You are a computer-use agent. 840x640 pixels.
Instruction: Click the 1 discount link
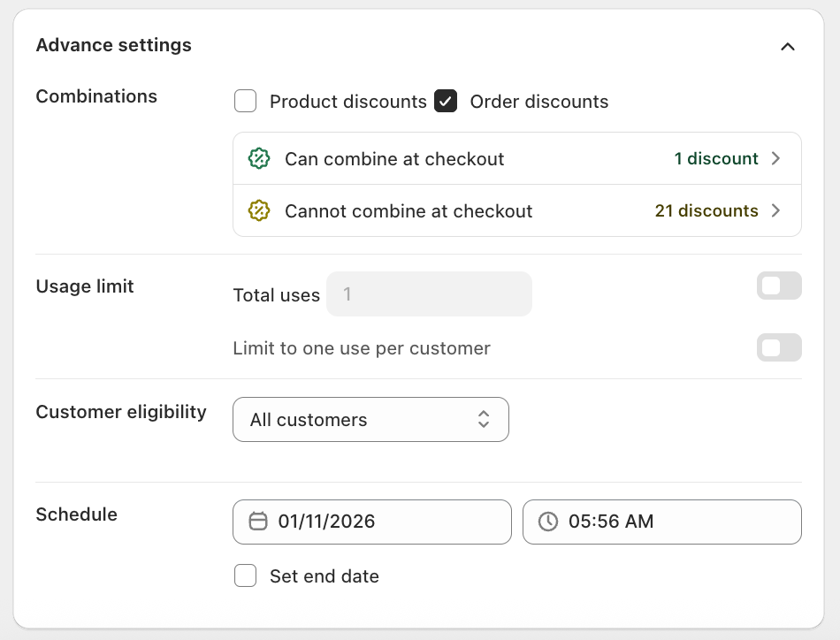pos(715,158)
